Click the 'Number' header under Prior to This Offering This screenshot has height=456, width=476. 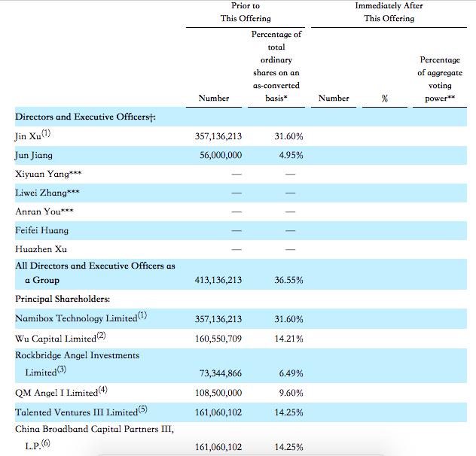click(x=214, y=98)
